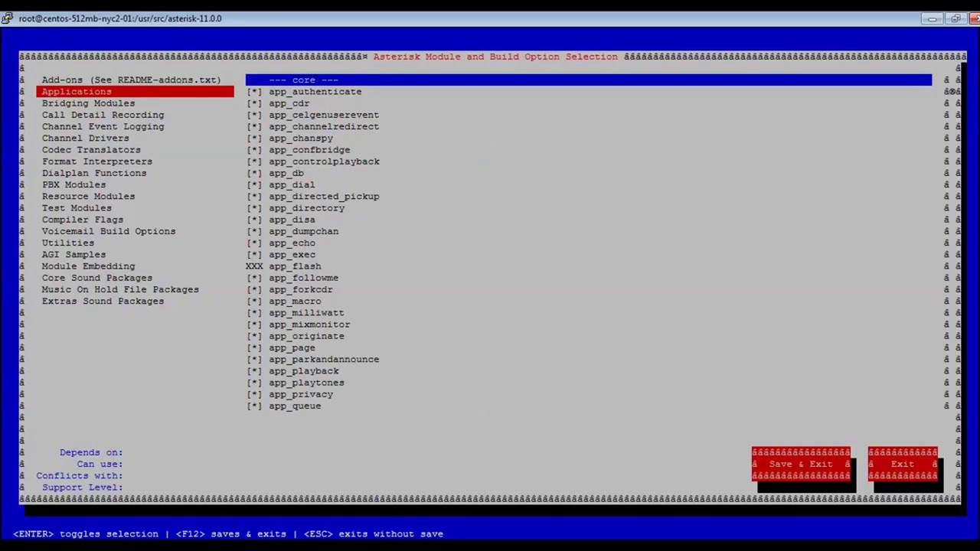Toggle the app_disa checkbox
Screen dimensions: 980x551
[254, 220]
